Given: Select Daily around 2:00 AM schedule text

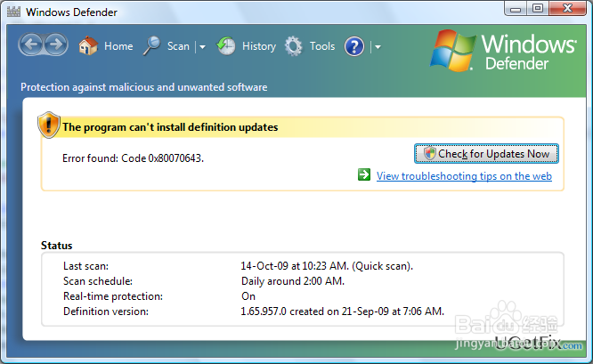Looking at the screenshot, I should (x=293, y=281).
